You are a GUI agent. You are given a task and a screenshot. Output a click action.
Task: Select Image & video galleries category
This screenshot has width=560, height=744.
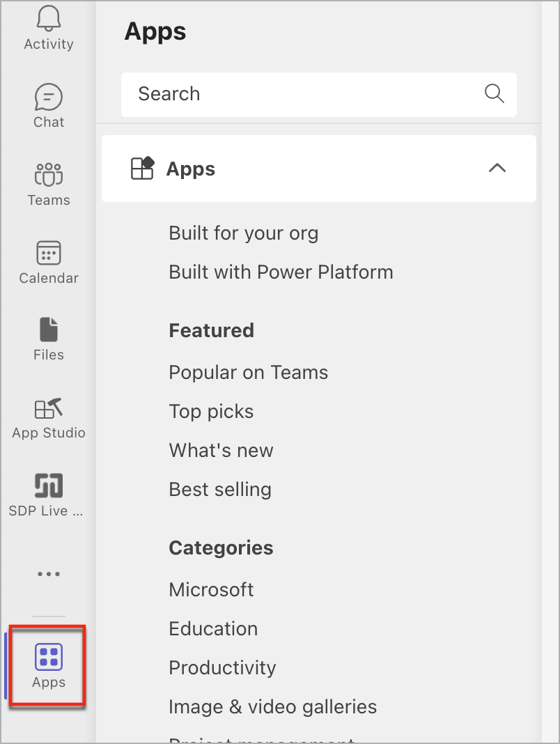click(x=272, y=706)
